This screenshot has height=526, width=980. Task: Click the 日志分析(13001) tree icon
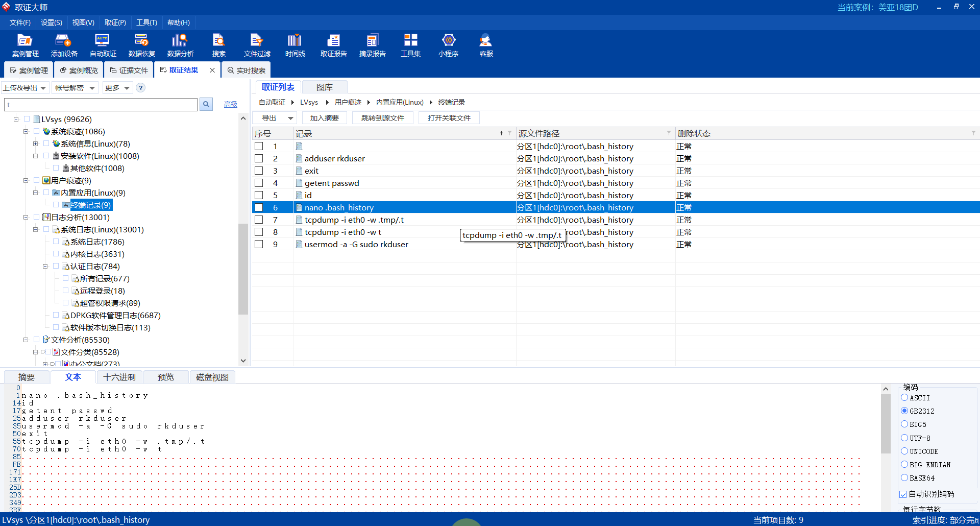[x=46, y=217]
